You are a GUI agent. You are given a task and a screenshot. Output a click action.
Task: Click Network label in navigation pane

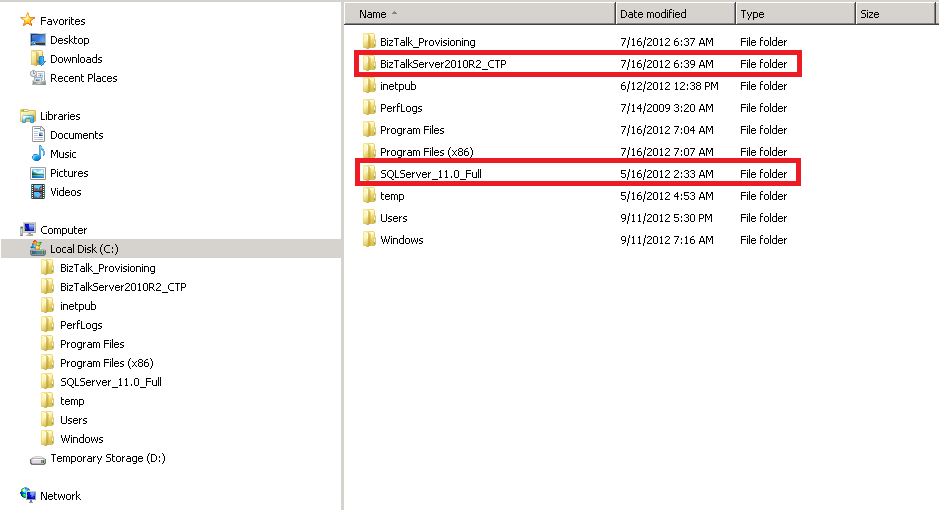click(60, 496)
